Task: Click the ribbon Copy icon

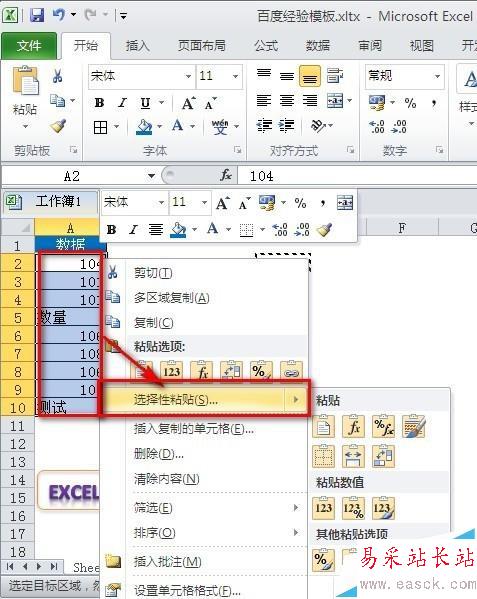Action: (58, 101)
